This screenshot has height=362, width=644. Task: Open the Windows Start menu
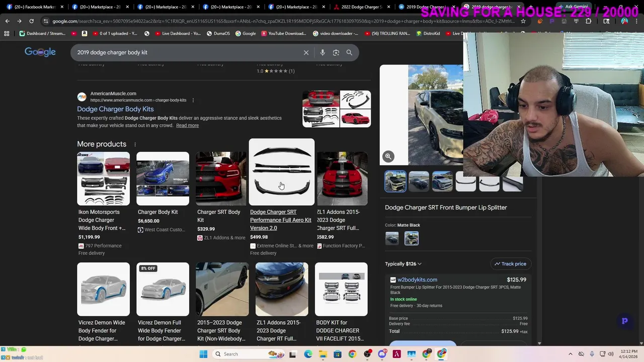203,354
